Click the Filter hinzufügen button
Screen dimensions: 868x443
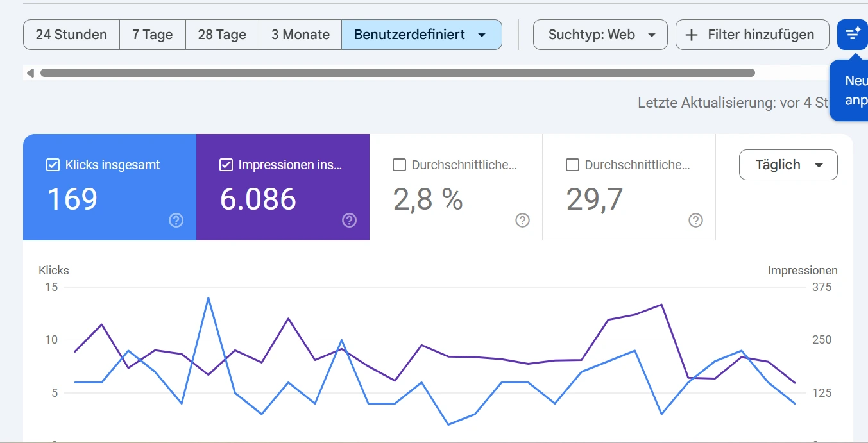coord(752,35)
